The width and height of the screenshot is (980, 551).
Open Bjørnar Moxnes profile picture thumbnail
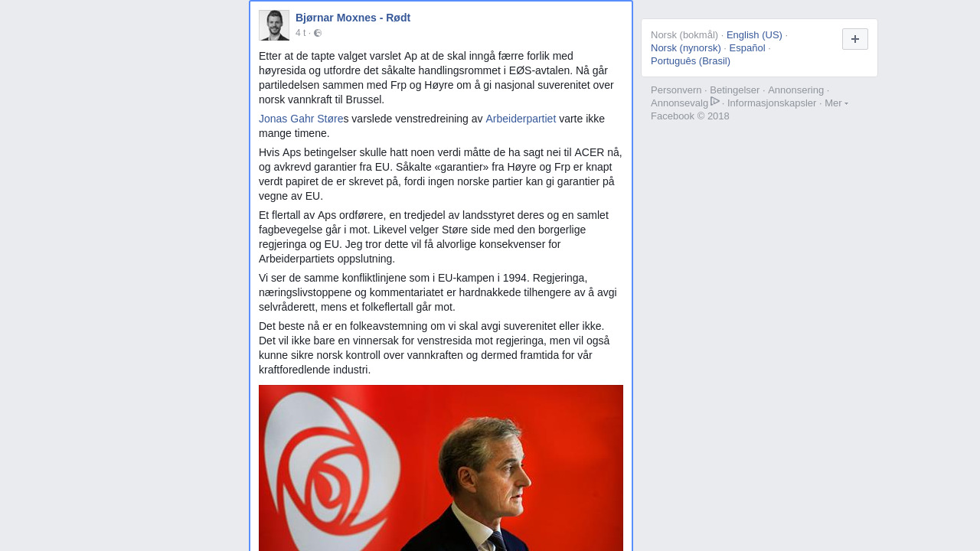click(x=274, y=25)
